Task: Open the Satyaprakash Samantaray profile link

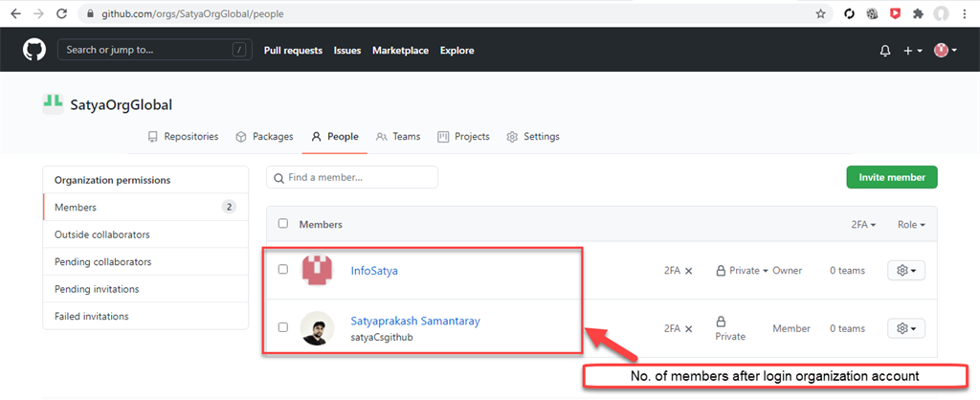Action: (x=415, y=322)
